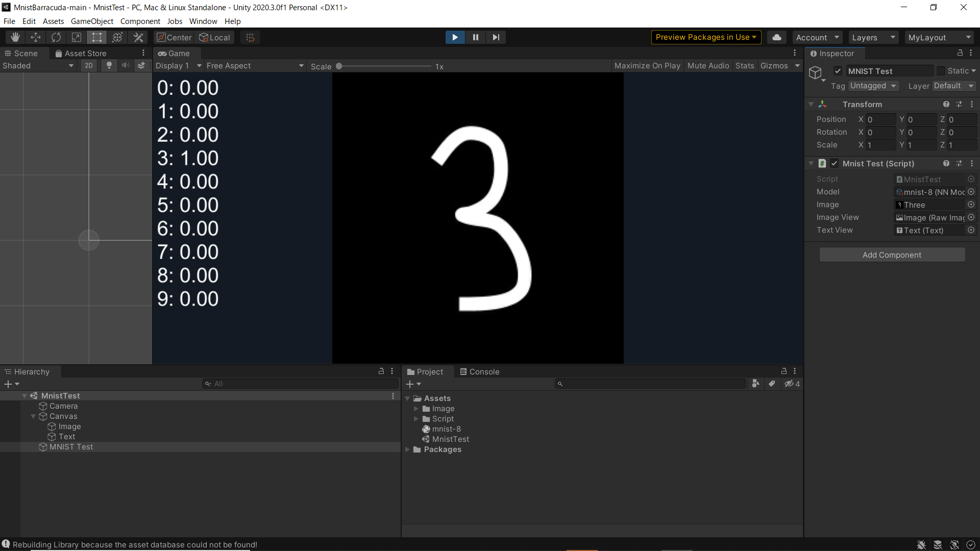This screenshot has height=551, width=980.
Task: Collapse the Canvas hierarchy item
Action: tap(33, 416)
